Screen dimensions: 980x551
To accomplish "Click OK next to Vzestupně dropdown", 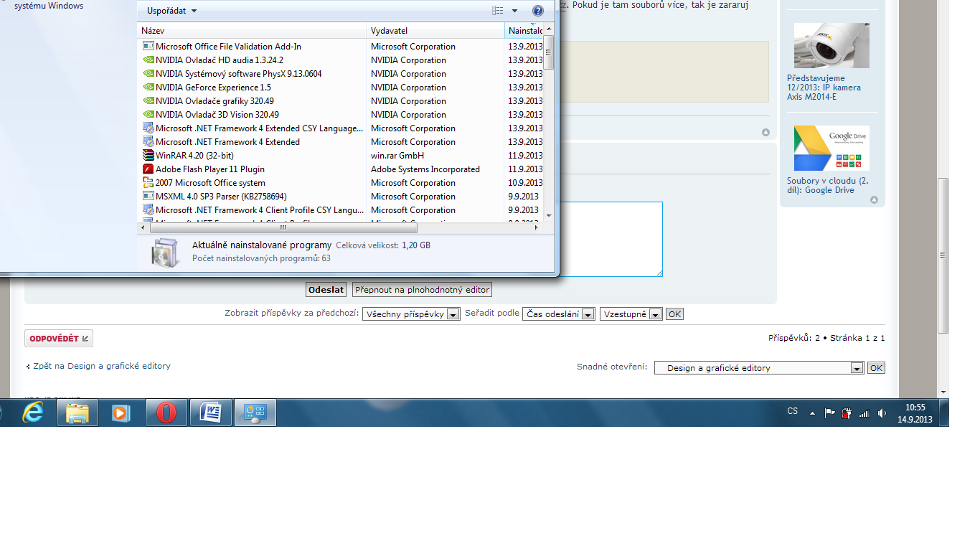I will [x=674, y=314].
